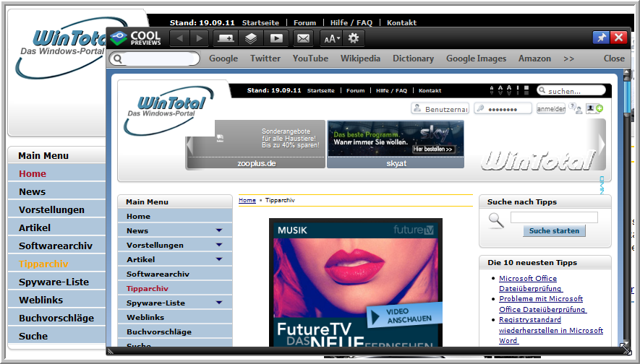The height and width of the screenshot is (364, 640).
Task: Click the Home breadcrumb link
Action: click(x=247, y=200)
